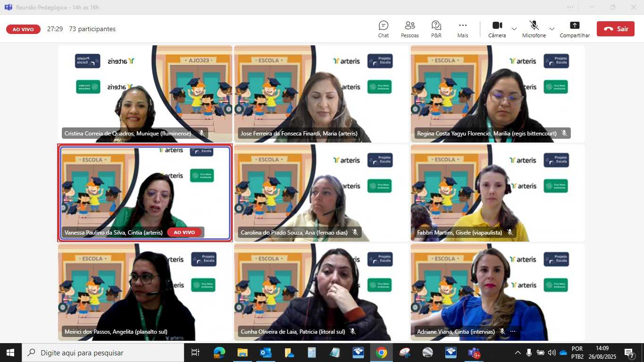Click the Windows taskbar search box
644x362 pixels.
pos(104,353)
